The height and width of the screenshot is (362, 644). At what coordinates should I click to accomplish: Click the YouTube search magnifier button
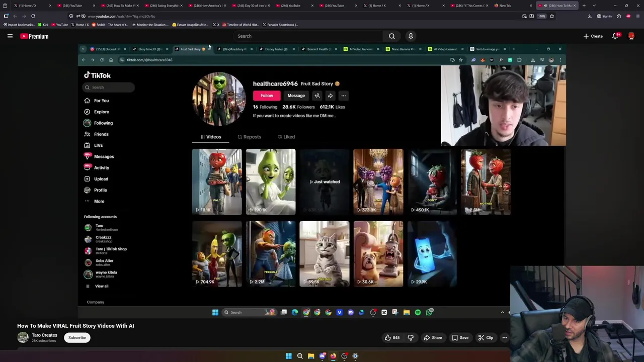click(x=392, y=36)
